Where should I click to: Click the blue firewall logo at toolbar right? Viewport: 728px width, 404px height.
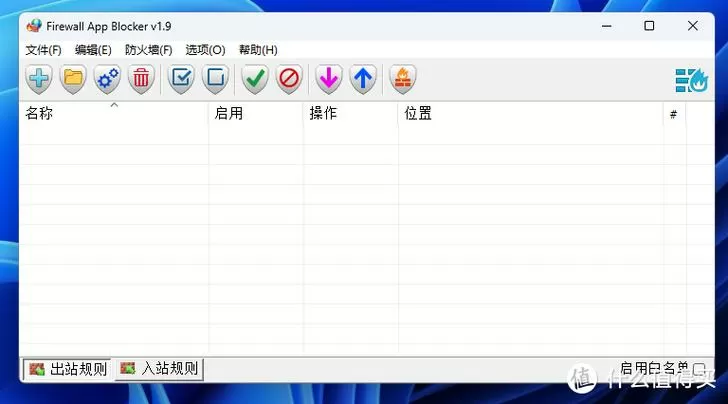[x=691, y=80]
